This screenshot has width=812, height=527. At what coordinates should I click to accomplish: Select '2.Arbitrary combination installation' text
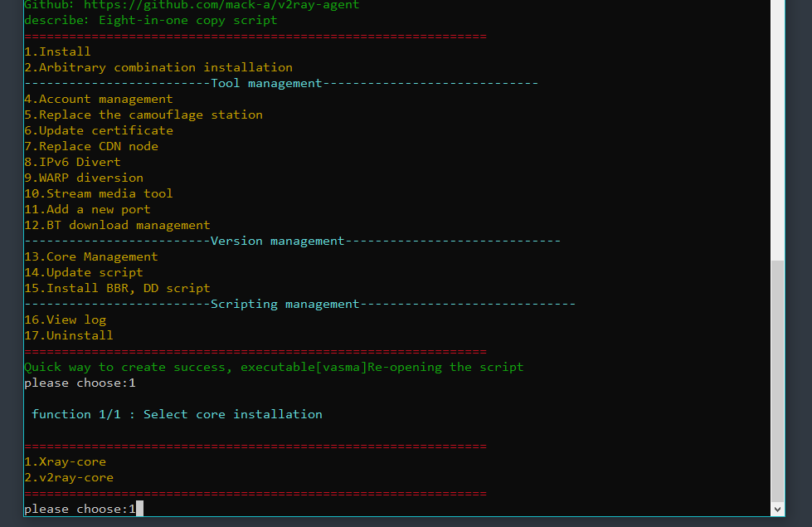158,67
